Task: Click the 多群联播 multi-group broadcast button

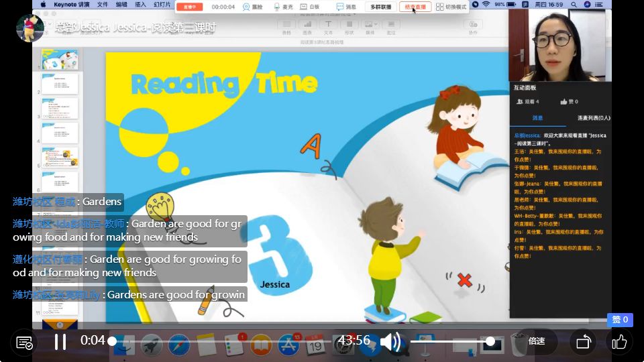Action: point(381,7)
